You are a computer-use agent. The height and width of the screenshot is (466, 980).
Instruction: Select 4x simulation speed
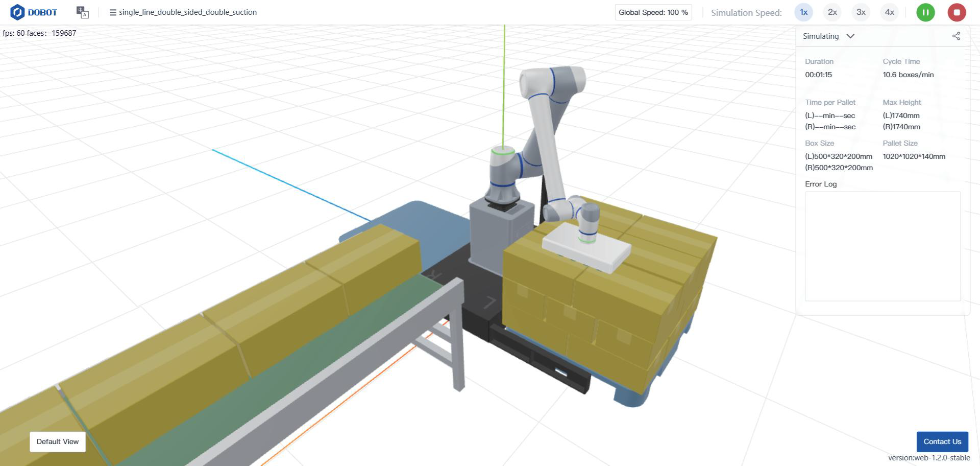(889, 12)
